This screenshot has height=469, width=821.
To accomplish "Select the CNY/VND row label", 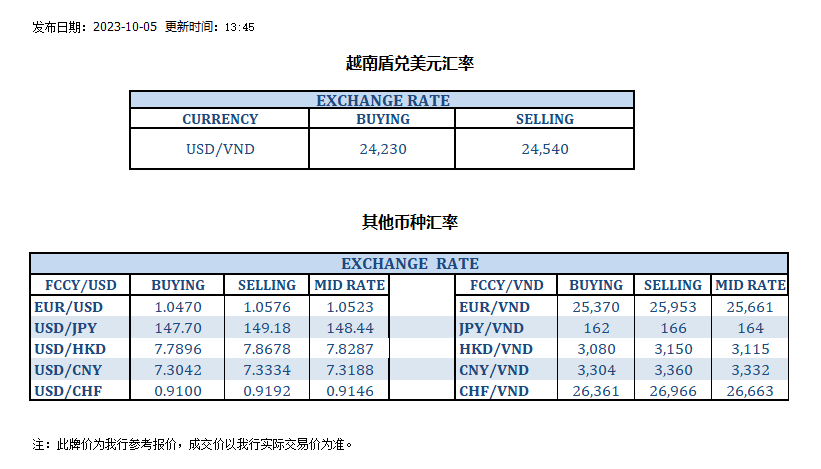I will point(491,369).
